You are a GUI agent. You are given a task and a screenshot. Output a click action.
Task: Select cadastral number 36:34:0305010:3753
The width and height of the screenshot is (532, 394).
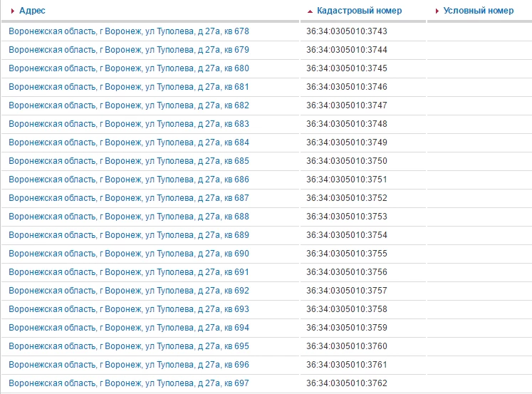[x=347, y=217]
